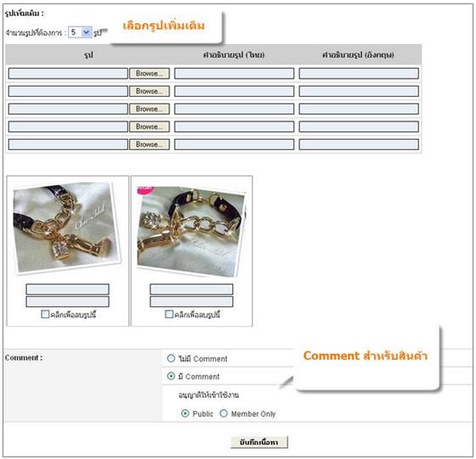Click the fourth row Browse button
The height and width of the screenshot is (459, 476).
(149, 126)
